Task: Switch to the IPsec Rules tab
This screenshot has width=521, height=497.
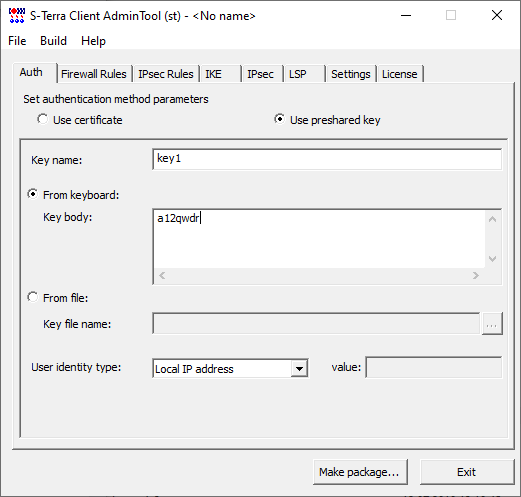Action: tap(166, 74)
